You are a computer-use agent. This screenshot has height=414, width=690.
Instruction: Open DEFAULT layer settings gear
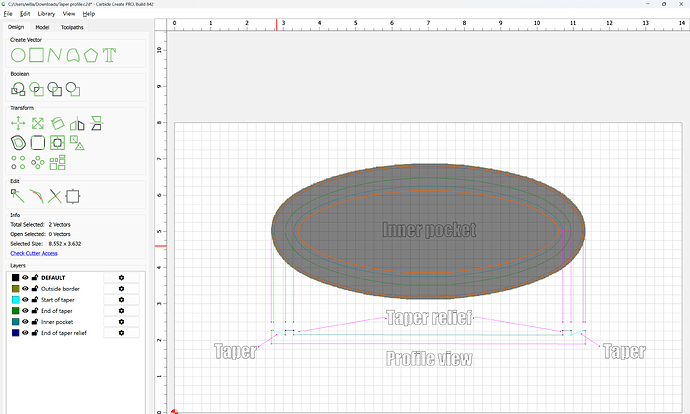point(121,278)
